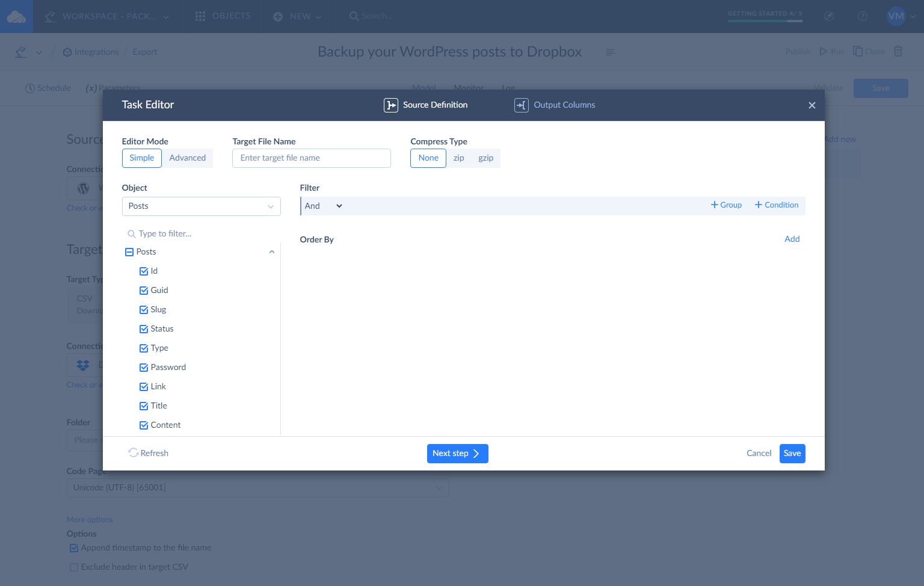
Task: Switch to Advanced editor mode
Action: click(x=188, y=158)
